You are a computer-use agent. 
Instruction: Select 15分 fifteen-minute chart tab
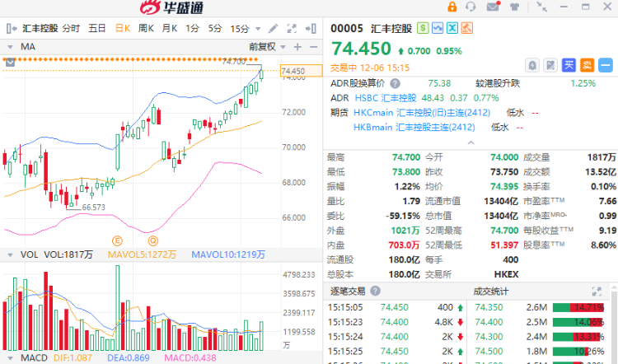pyautogui.click(x=240, y=28)
